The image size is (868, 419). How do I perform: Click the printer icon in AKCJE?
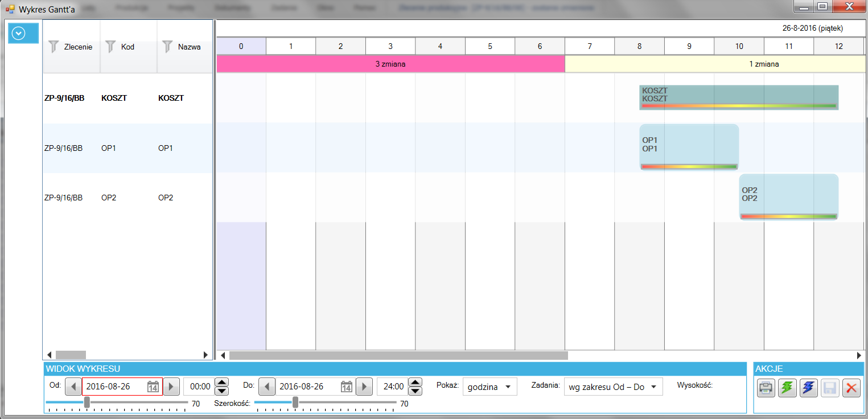click(766, 388)
